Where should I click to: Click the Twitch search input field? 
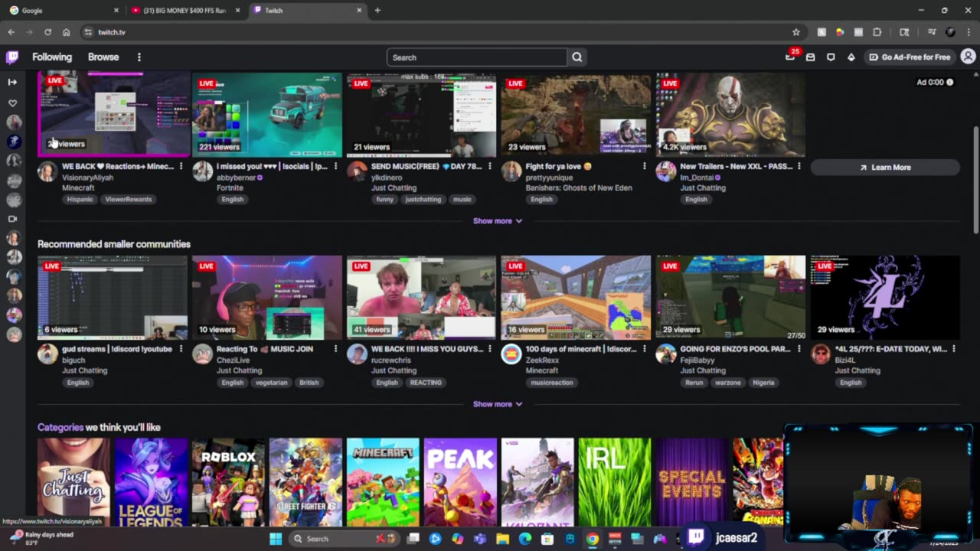coord(477,57)
